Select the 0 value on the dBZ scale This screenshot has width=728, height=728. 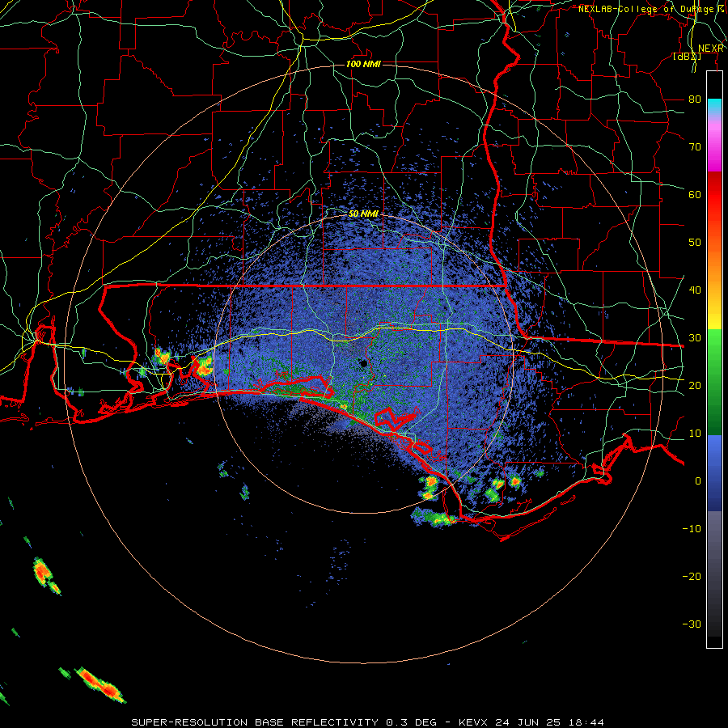coord(698,481)
